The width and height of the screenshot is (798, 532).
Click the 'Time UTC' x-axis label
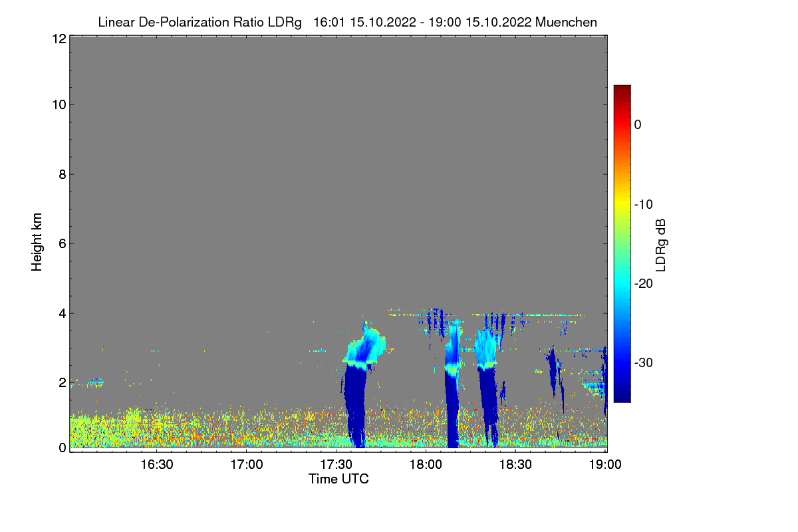[x=338, y=479]
